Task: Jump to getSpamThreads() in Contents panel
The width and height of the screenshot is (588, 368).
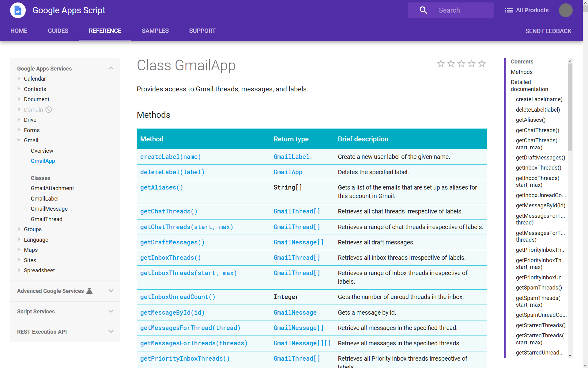Action: pyautogui.click(x=539, y=287)
